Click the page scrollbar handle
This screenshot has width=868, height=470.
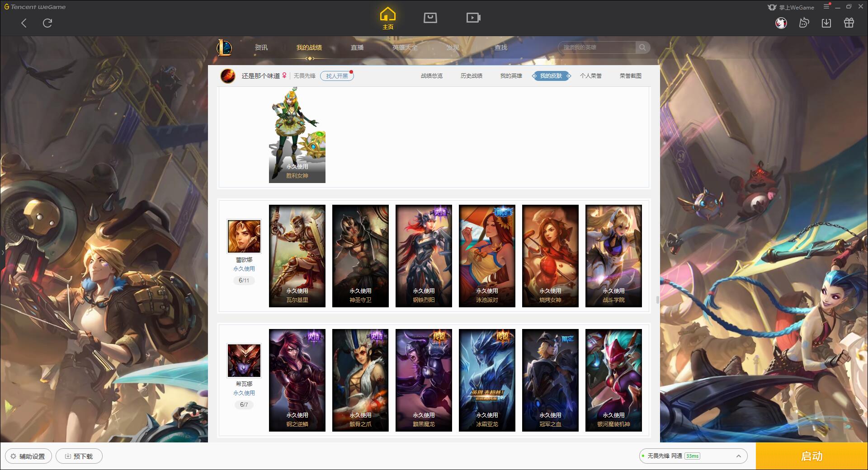pyautogui.click(x=657, y=300)
